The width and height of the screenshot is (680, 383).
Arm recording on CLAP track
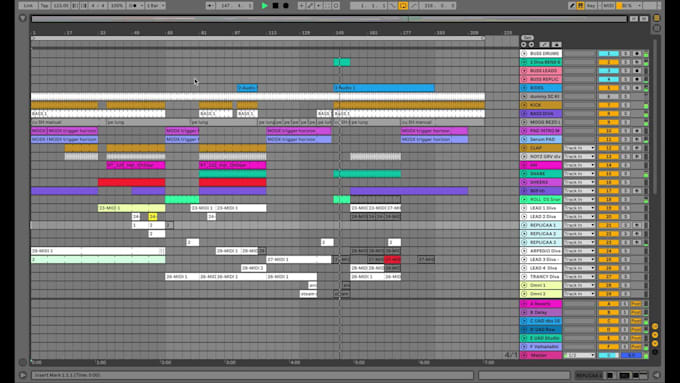[637, 148]
